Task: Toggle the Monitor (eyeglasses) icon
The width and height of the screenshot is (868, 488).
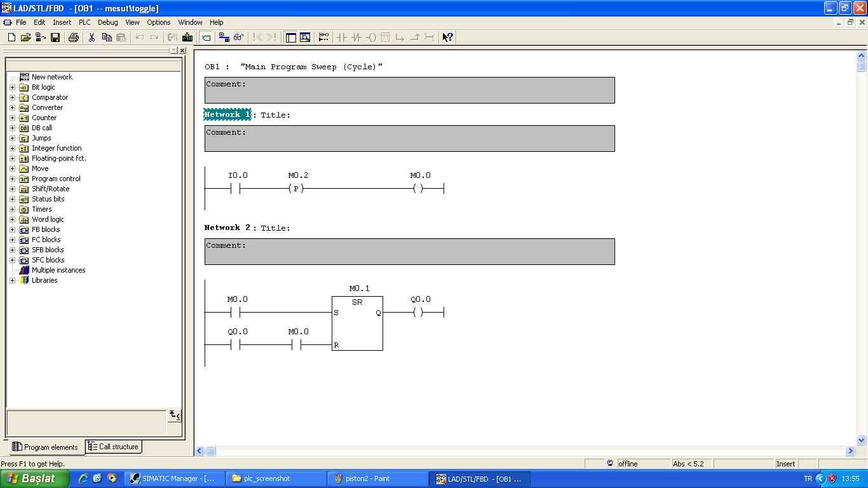Action: [239, 37]
